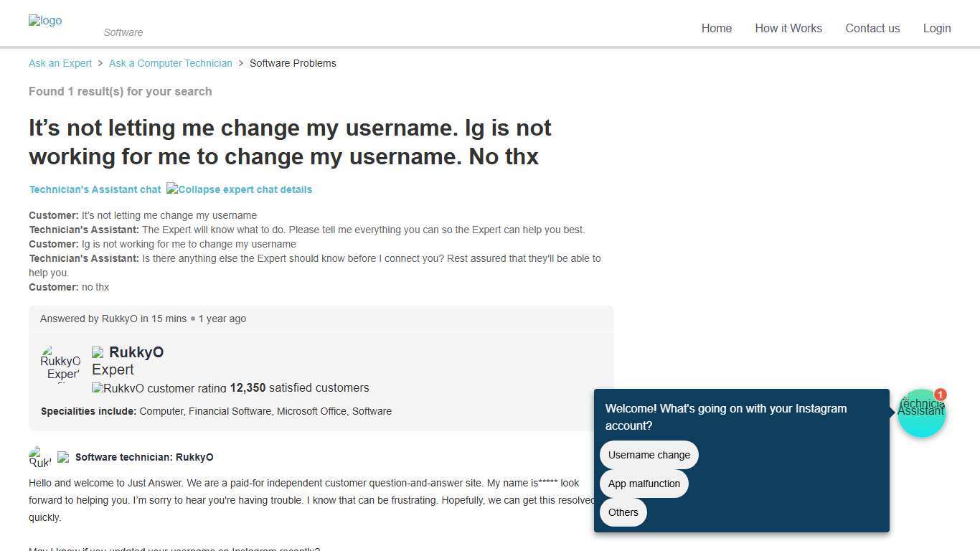This screenshot has height=551, width=980.
Task: Open the Ask a Computer Technician breadcrumb link
Action: [x=170, y=63]
